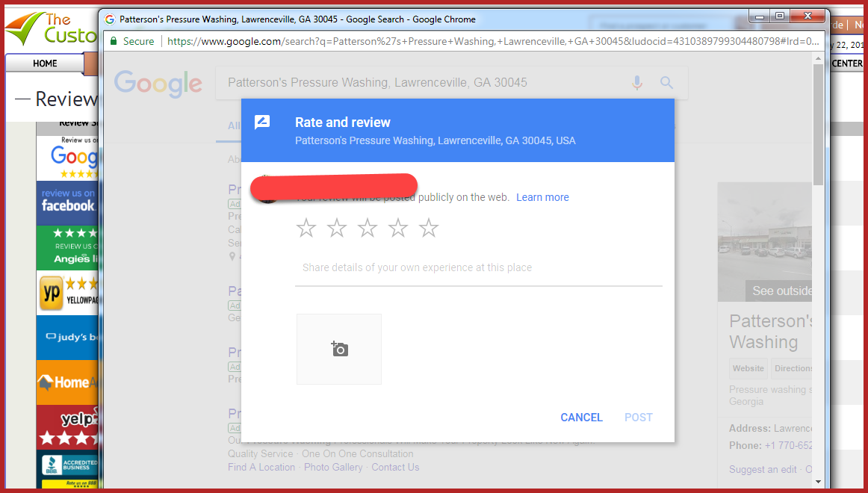Click the Google voice search microphone icon
The height and width of the screenshot is (493, 868).
point(637,83)
